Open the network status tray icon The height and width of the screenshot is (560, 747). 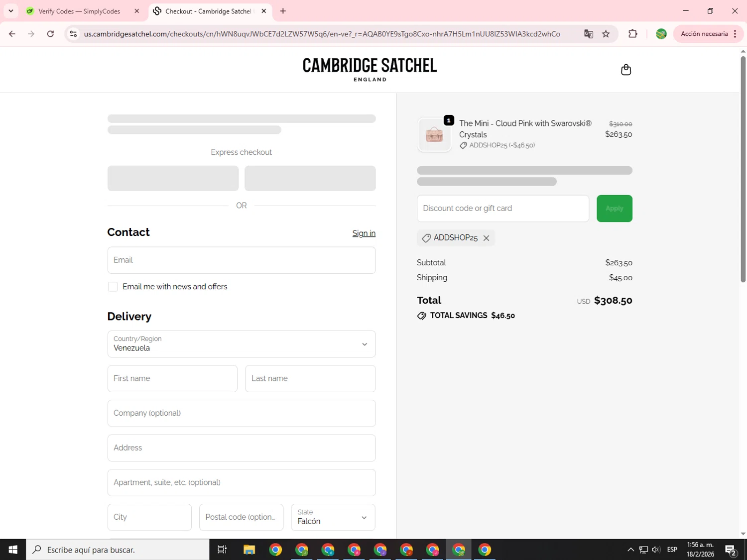point(643,550)
